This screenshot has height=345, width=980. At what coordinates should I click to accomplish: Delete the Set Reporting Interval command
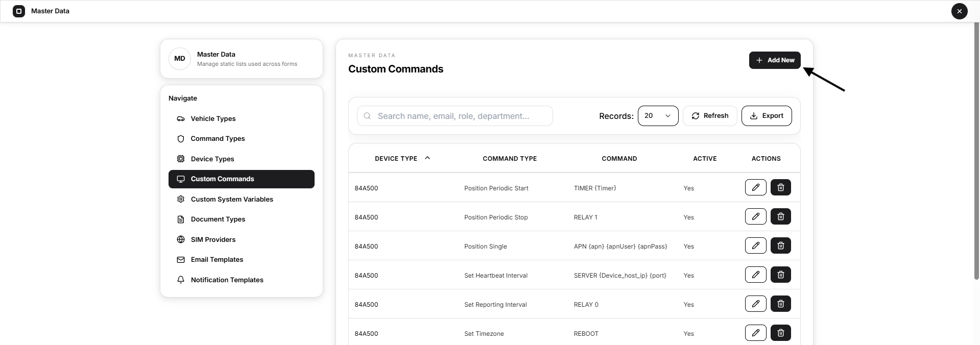click(780, 304)
